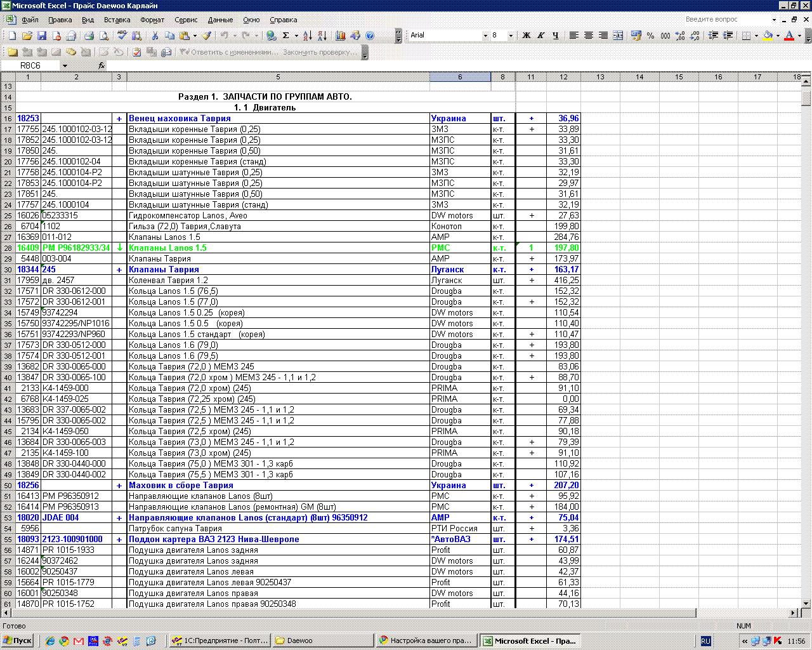The width and height of the screenshot is (812, 650).
Task: Increase indent icon in formatting toolbar
Action: point(728,36)
